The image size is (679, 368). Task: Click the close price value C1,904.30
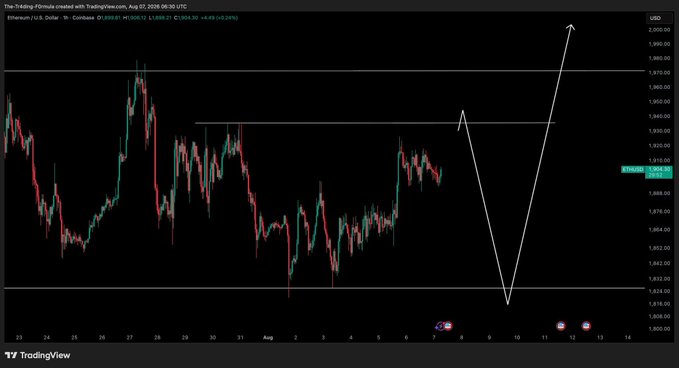tap(186, 18)
